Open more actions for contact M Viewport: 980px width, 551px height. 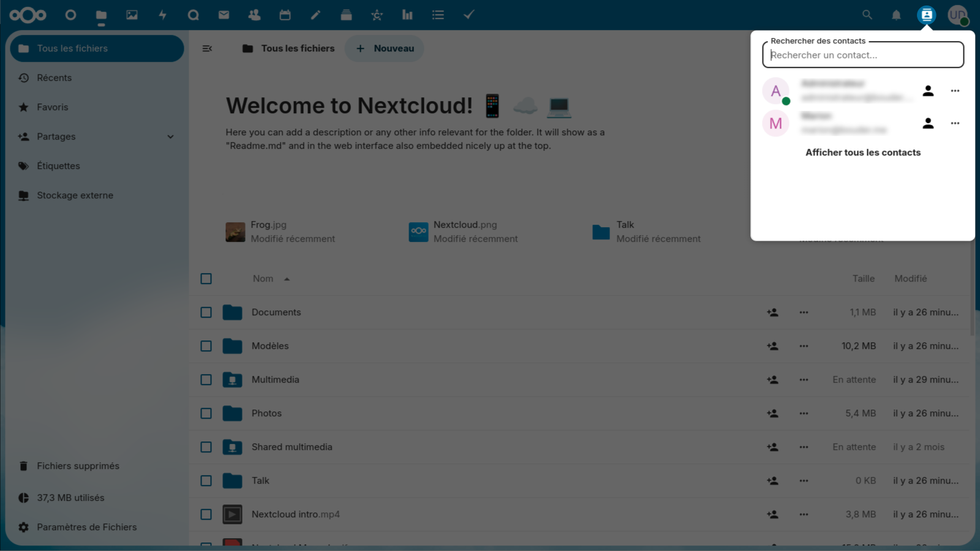955,123
